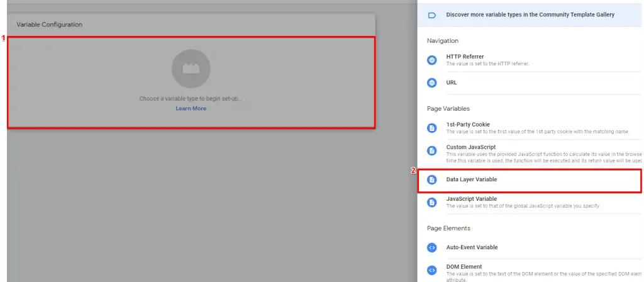This screenshot has width=644, height=282.
Task: Click the JavaScript Variable document icon
Action: coord(431,202)
